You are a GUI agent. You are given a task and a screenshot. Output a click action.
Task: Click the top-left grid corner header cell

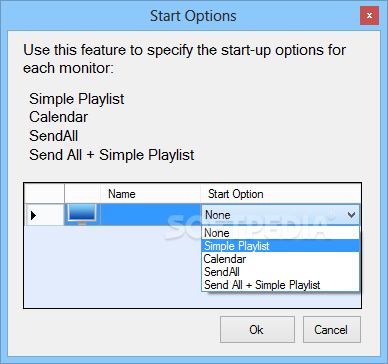[44, 194]
